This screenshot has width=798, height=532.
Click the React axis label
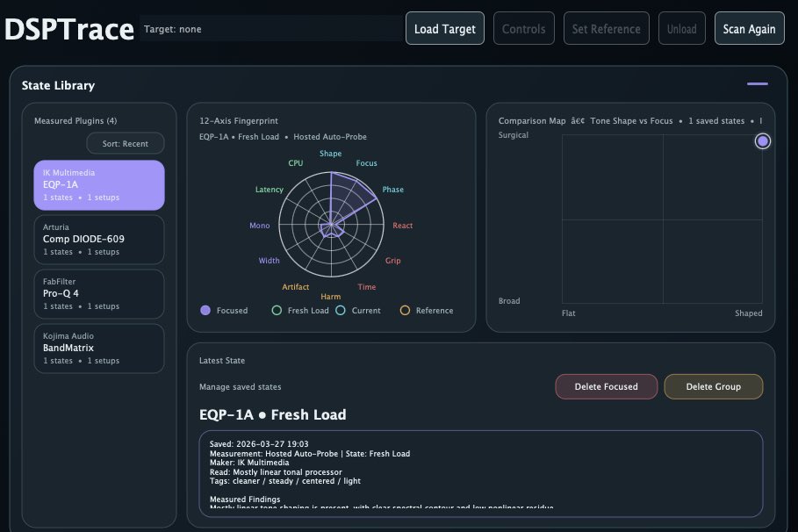tap(403, 226)
